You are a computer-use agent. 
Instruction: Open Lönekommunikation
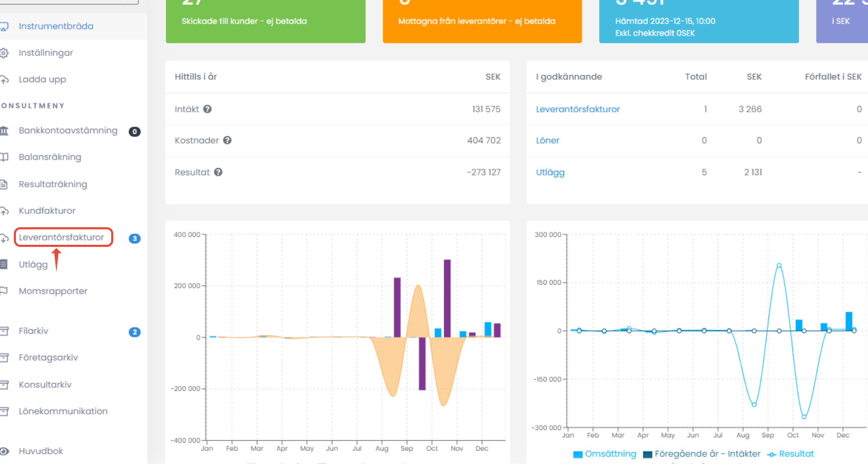(63, 411)
